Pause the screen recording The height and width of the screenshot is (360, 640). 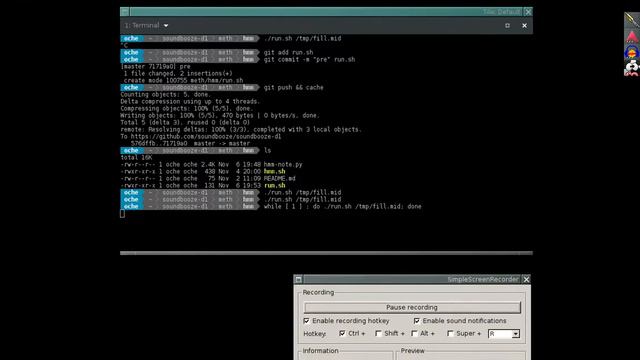pos(412,307)
